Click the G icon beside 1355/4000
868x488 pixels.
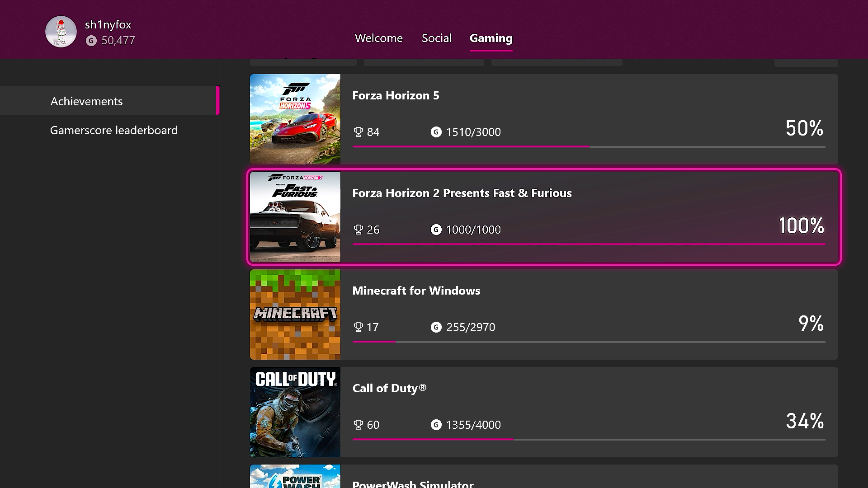click(436, 425)
